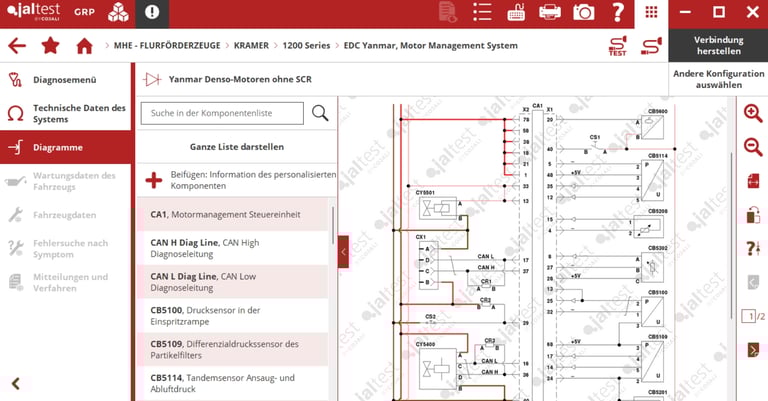
Task: Click Verbindung herstellen button
Action: click(x=718, y=46)
